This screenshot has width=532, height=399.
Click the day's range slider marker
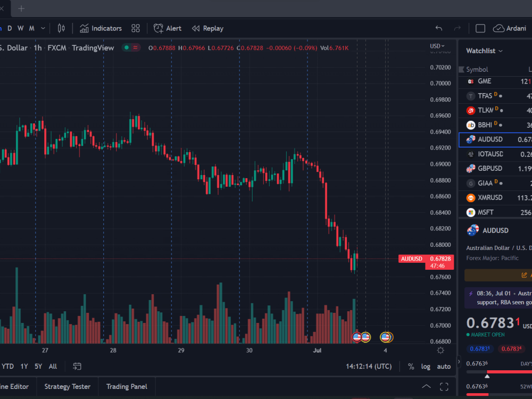click(x=487, y=376)
